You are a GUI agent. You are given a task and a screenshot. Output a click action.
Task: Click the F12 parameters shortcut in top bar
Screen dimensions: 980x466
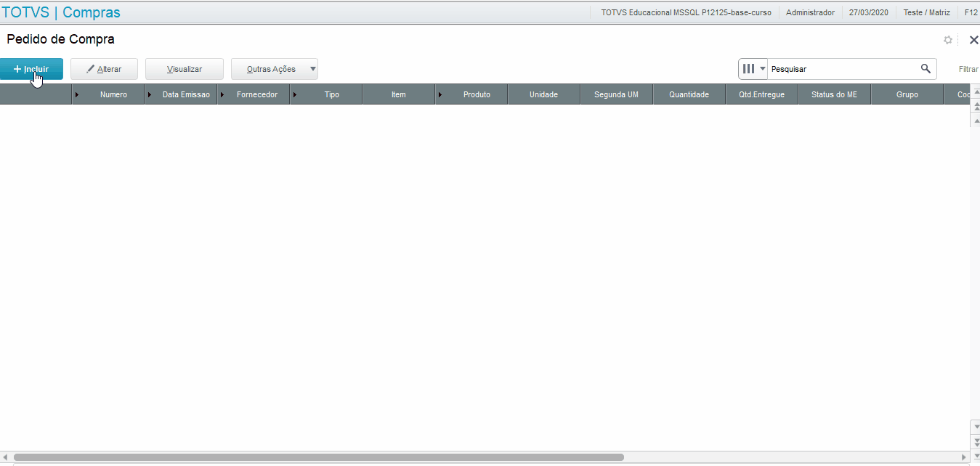coord(971,12)
